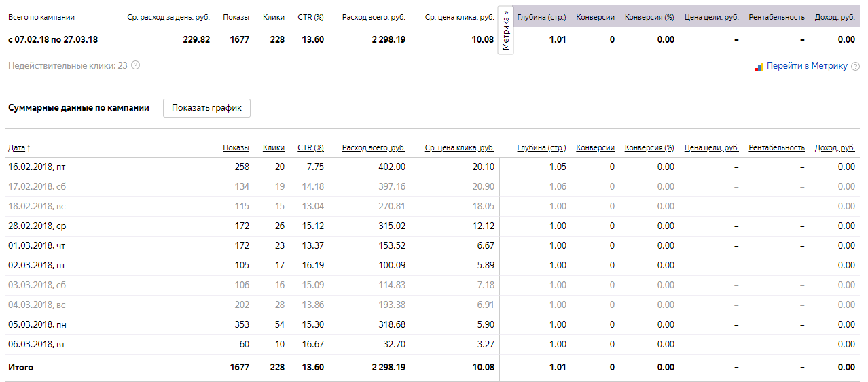Viewport: 868px width, 382px height.
Task: Click the CTR value 16.67
Action: pyautogui.click(x=313, y=344)
